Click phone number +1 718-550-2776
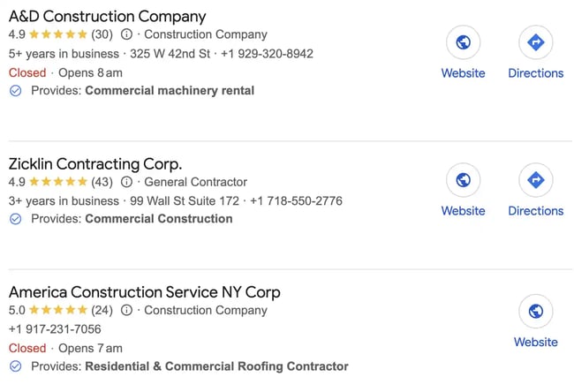 [x=296, y=201]
